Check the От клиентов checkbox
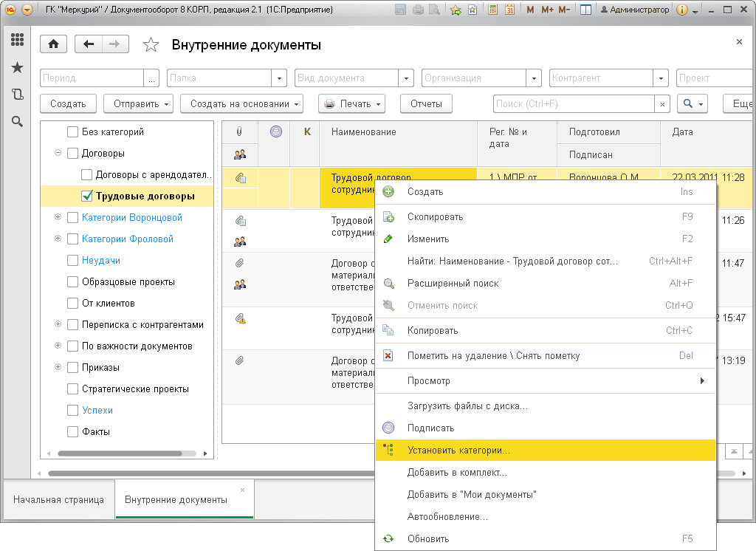Screen dimensions: 756x551 pos(73,303)
